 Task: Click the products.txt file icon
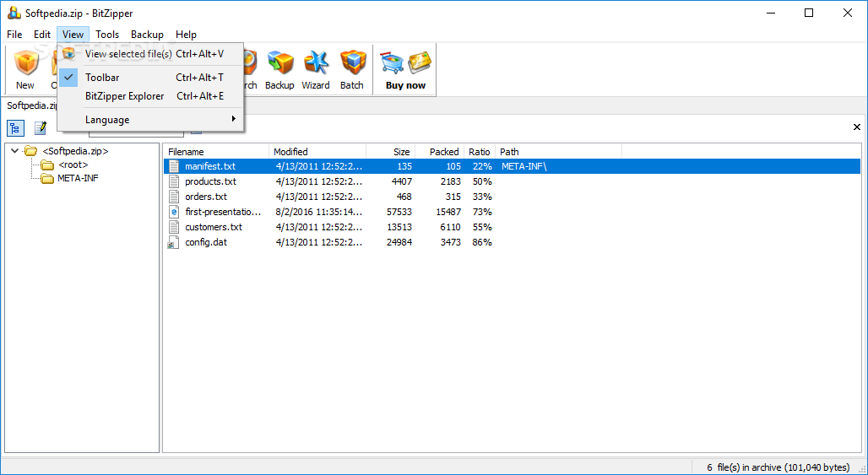click(x=175, y=181)
